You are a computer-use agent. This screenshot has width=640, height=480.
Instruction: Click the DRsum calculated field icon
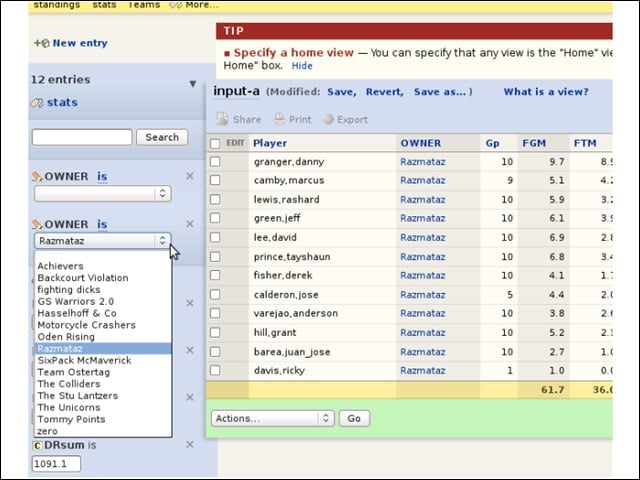coord(37,445)
